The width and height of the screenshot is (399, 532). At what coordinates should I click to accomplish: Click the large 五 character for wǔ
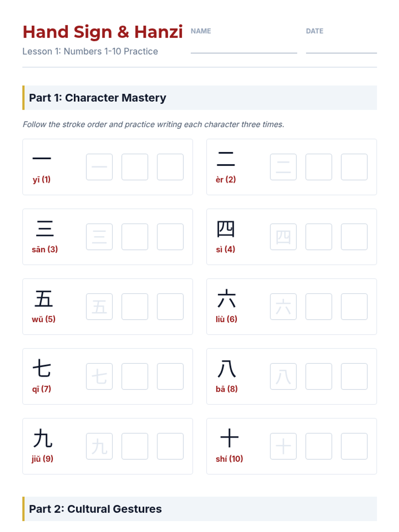tap(44, 299)
